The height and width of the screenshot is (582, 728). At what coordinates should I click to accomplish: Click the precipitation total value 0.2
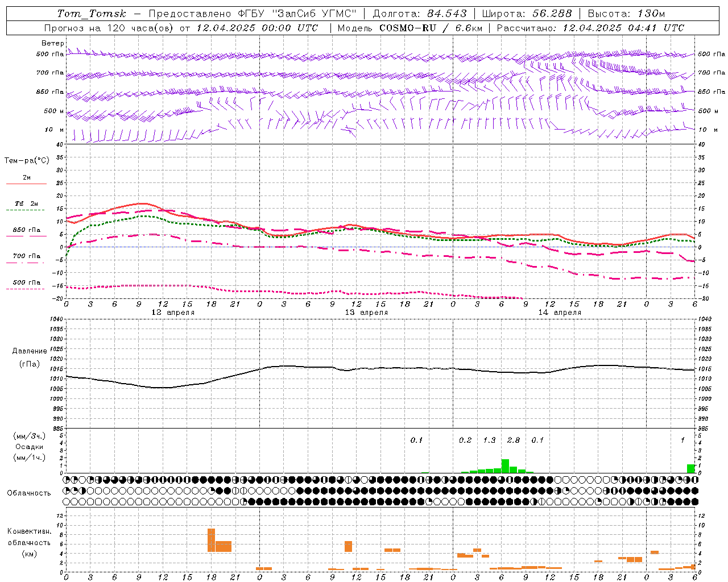coord(465,440)
